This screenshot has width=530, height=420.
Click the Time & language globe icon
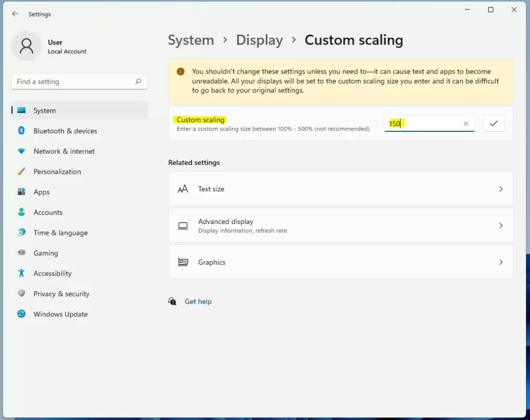pyautogui.click(x=21, y=232)
